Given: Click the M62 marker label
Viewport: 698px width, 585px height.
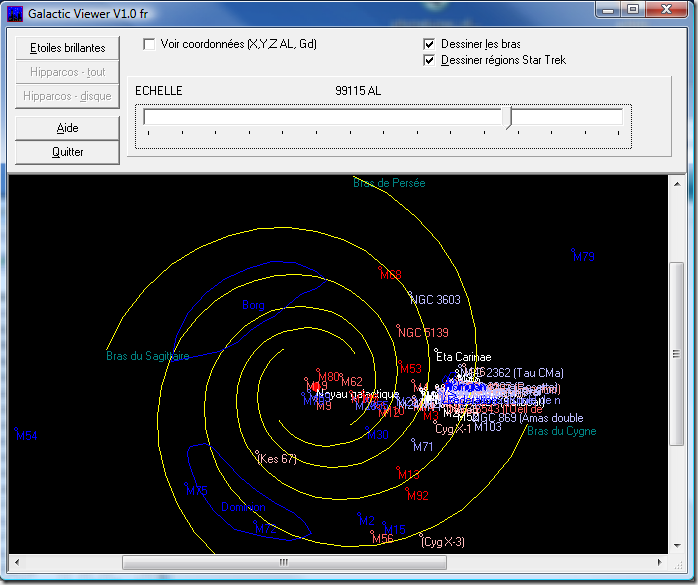Looking at the screenshot, I should point(352,382).
